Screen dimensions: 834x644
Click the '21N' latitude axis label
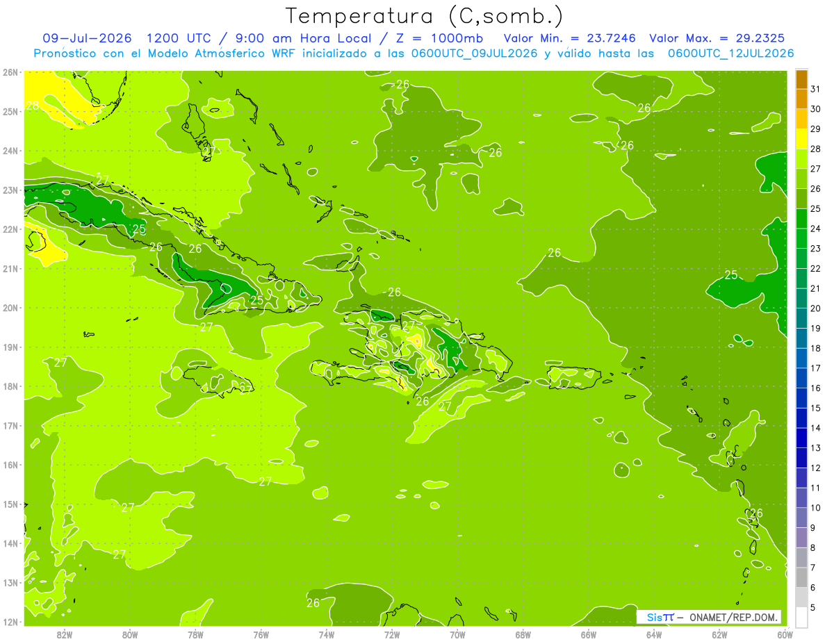[x=10, y=268]
